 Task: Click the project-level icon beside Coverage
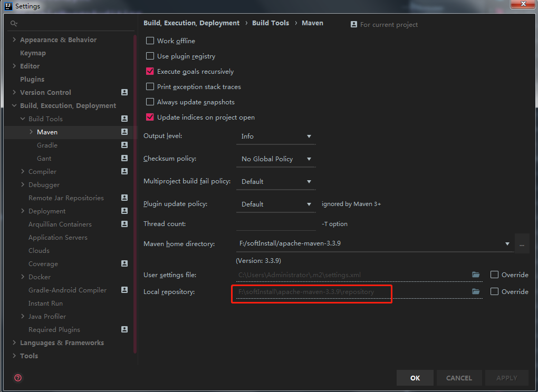click(x=124, y=263)
